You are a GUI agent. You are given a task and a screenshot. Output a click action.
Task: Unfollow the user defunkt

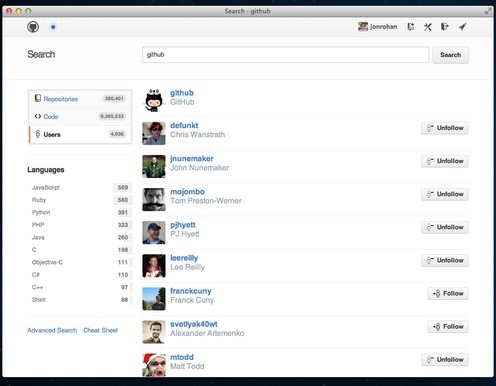445,128
